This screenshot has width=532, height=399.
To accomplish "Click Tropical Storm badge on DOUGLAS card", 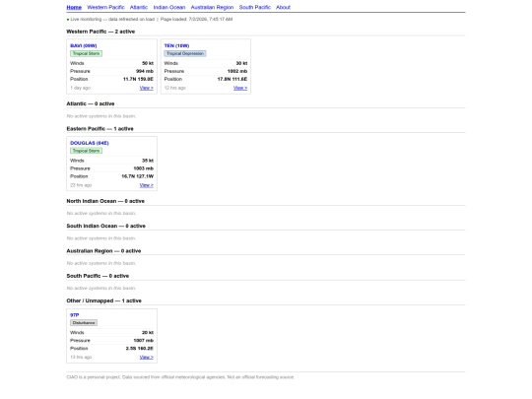I will pos(86,151).
